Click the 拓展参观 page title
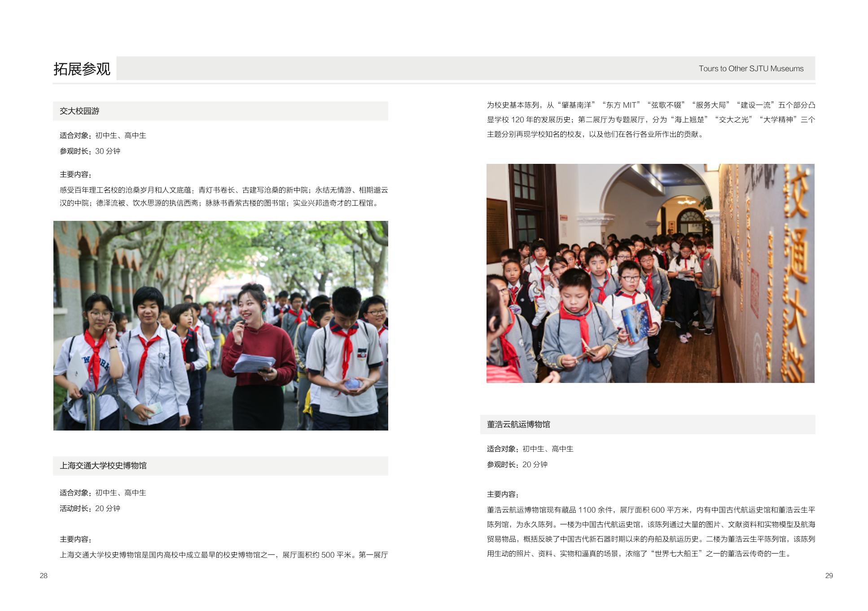The height and width of the screenshot is (611, 868). coord(82,69)
